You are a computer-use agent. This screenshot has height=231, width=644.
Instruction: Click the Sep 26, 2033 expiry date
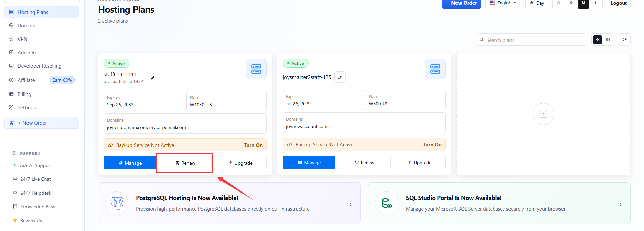tap(120, 105)
